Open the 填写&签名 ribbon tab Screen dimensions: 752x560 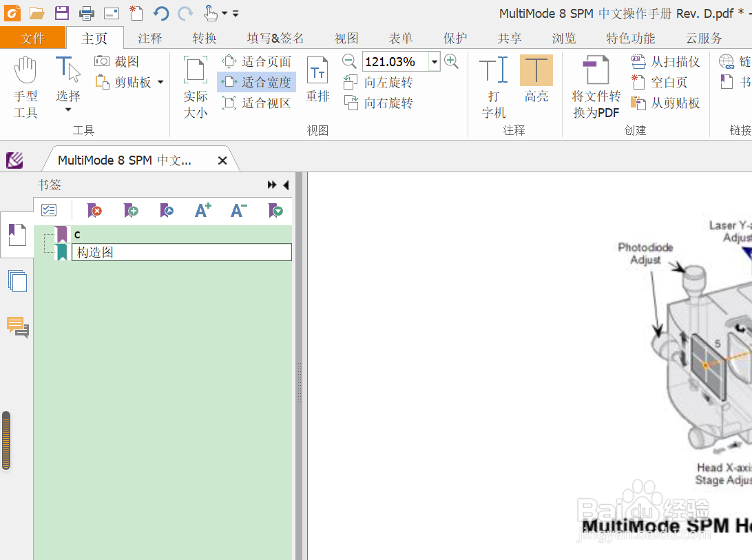coord(275,38)
